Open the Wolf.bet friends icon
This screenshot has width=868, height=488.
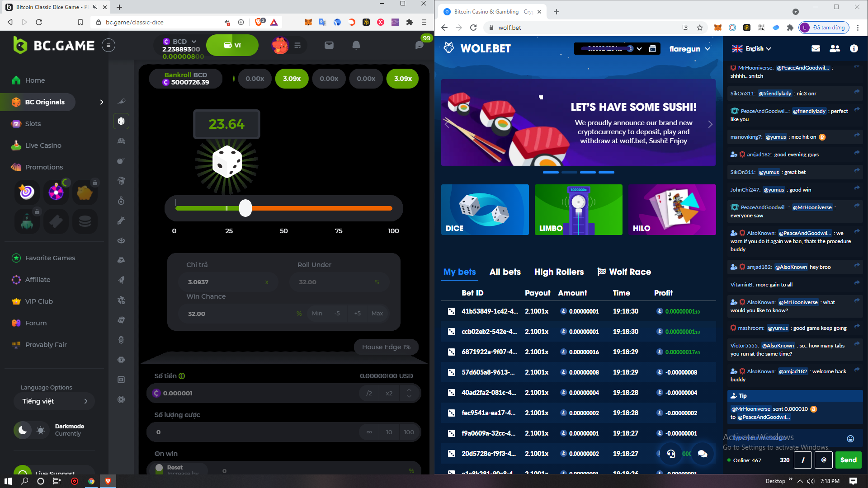835,48
